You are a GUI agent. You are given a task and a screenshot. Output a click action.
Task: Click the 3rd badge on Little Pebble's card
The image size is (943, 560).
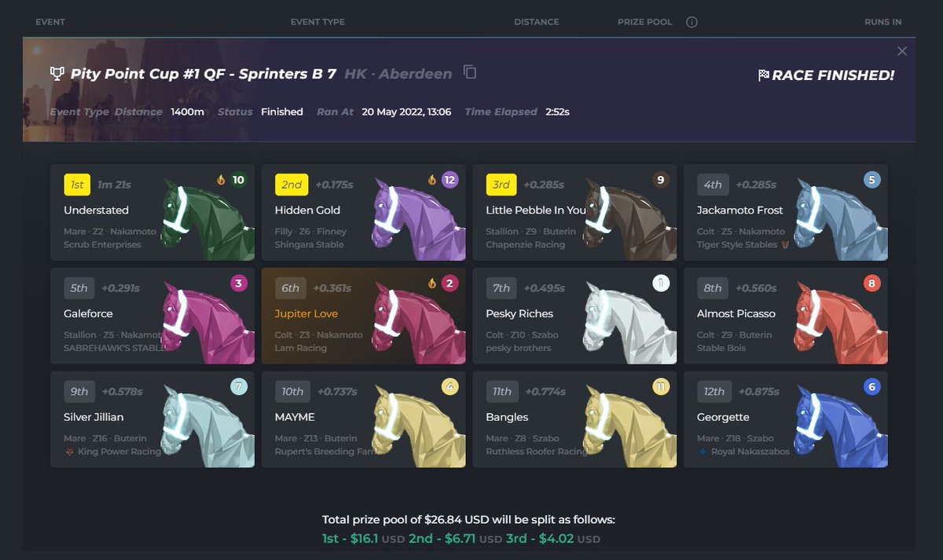501,185
